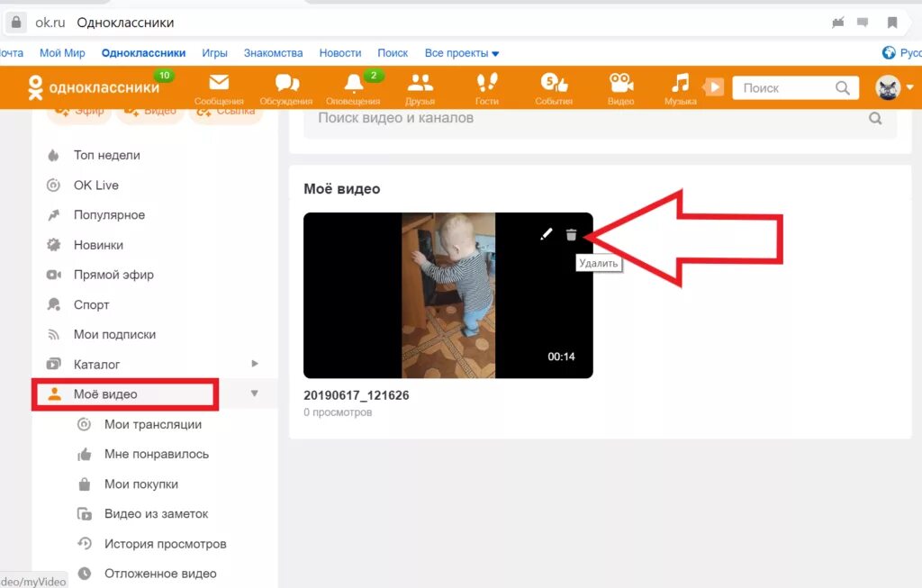Open the Notifications (Оповещения) bell icon
This screenshot has width=922, height=588.
coord(353,84)
